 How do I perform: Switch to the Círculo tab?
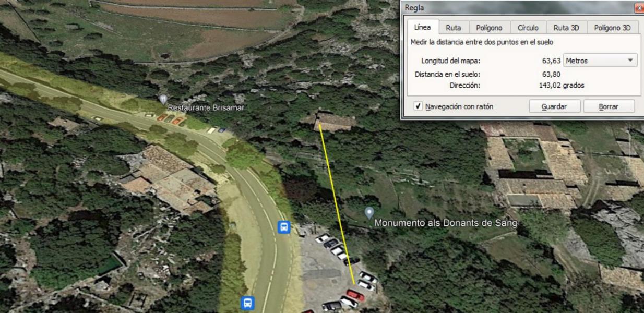[528, 28]
